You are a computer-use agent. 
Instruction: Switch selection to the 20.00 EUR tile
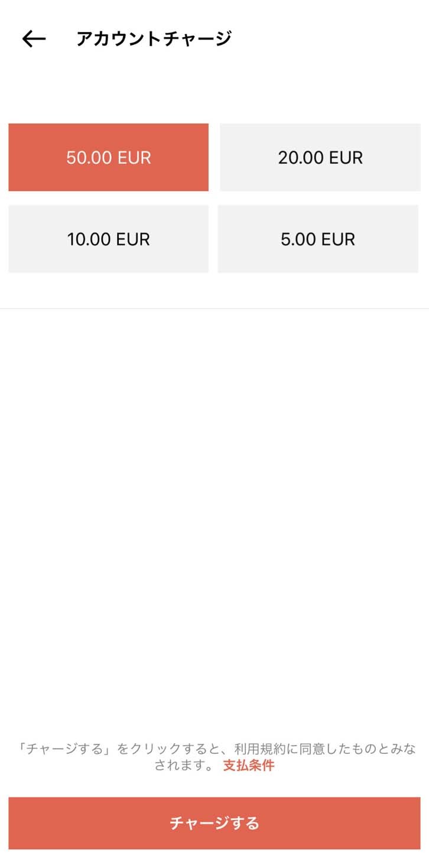coord(320,157)
